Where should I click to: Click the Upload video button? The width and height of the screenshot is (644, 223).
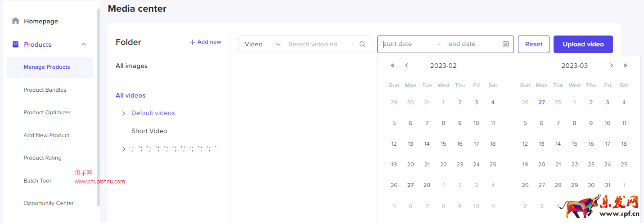pos(583,44)
